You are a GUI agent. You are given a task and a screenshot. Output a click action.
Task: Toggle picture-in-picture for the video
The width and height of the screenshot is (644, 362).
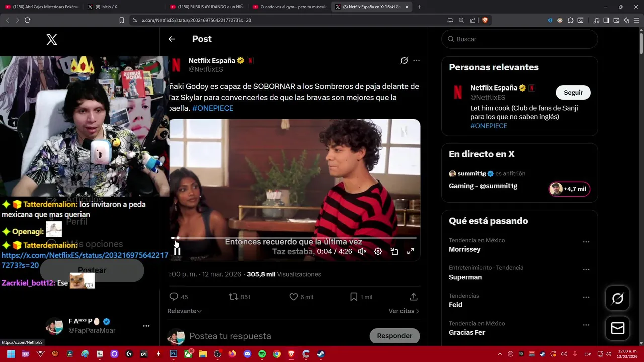(x=394, y=251)
